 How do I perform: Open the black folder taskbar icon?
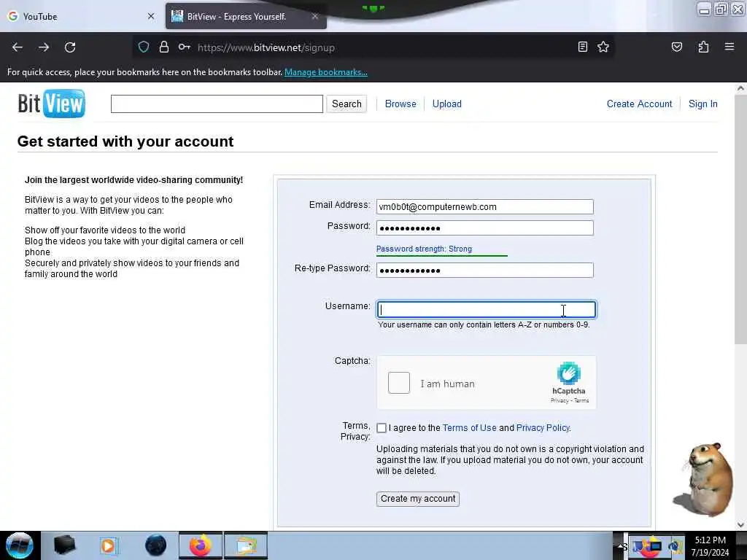64,545
